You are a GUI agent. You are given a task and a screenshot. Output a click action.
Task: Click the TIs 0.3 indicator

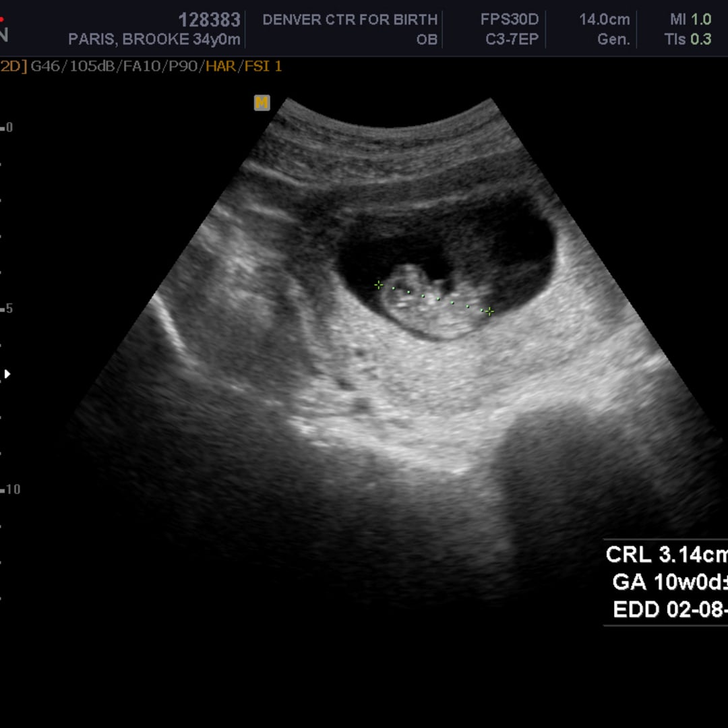pos(688,40)
